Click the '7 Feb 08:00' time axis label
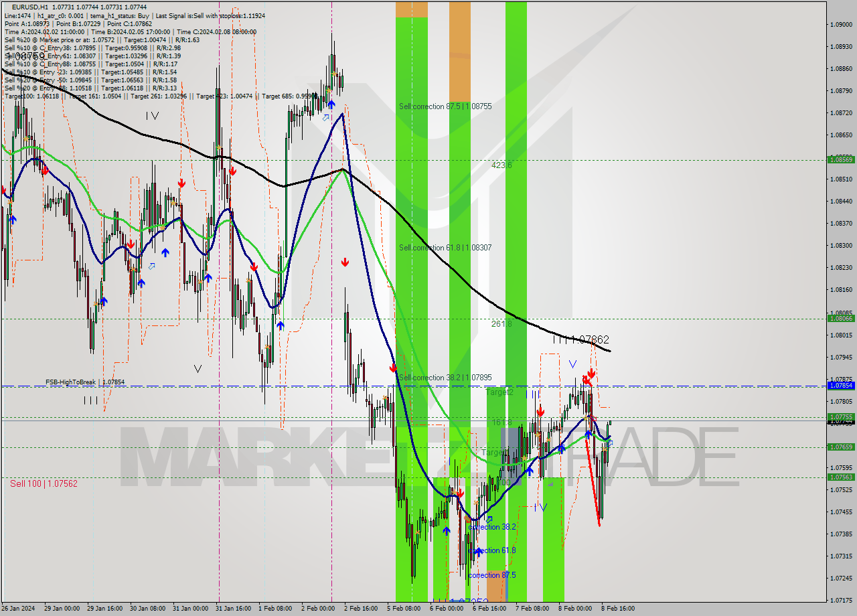Image resolution: width=857 pixels, height=616 pixels. point(532,609)
